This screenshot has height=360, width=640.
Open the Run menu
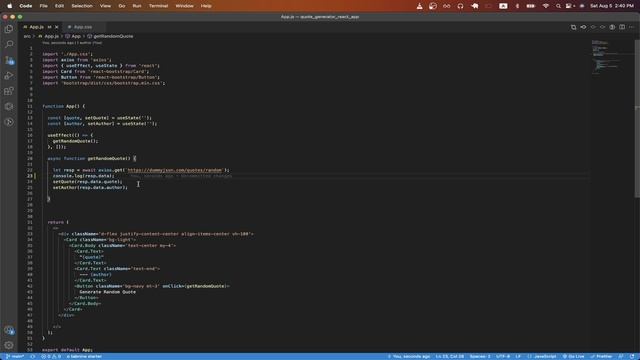(x=137, y=6)
